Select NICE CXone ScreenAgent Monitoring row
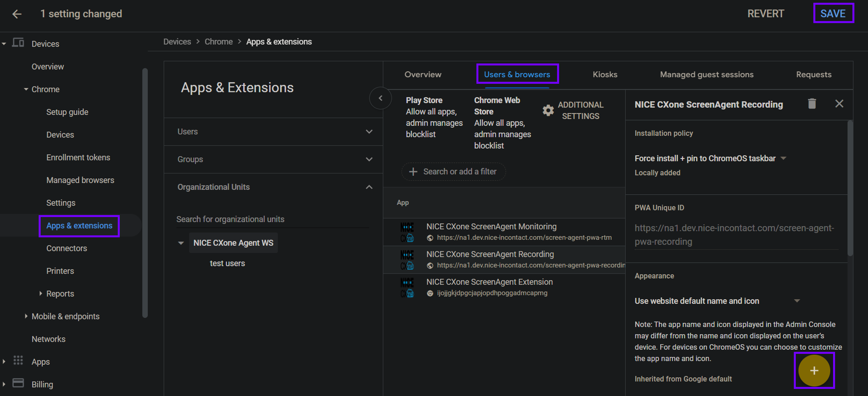Screen dimensions: 868x396 coord(504,232)
